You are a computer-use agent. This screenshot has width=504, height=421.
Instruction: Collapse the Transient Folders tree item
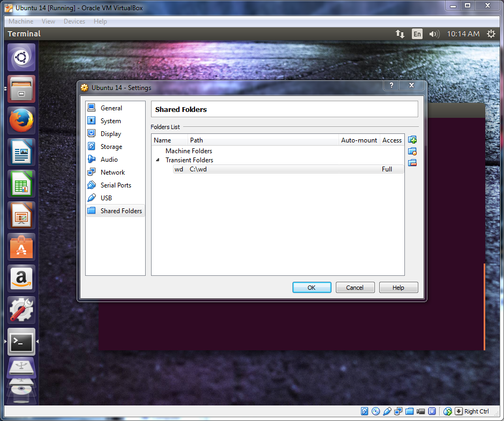[158, 160]
